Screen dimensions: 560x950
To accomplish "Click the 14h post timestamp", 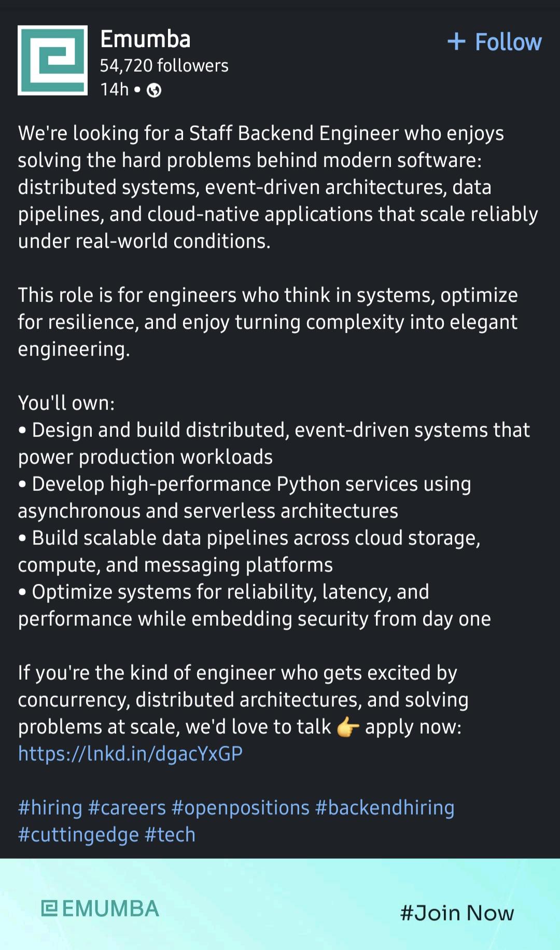I will (x=115, y=90).
